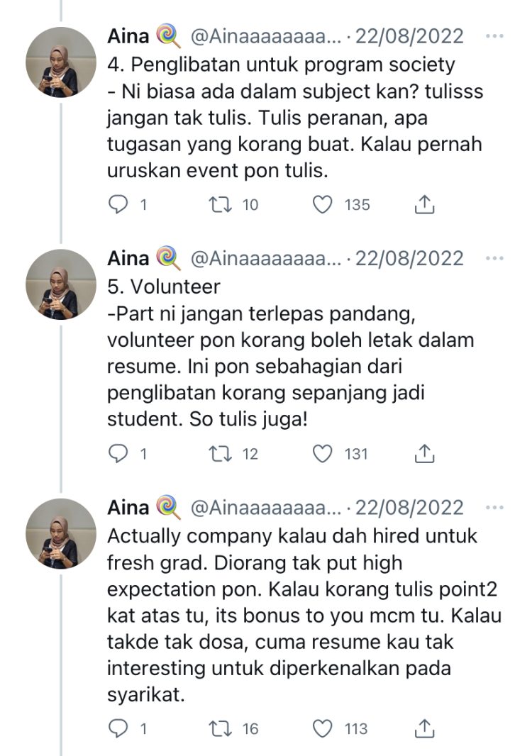Screen dimensions: 532x756
Task: Like the fresh grad tweet
Action: [x=323, y=728]
